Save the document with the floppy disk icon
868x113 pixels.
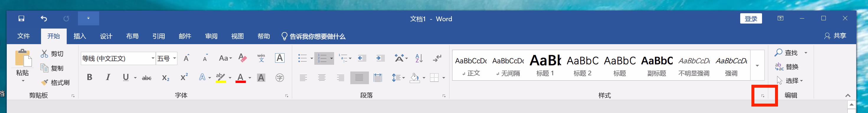pyautogui.click(x=21, y=19)
